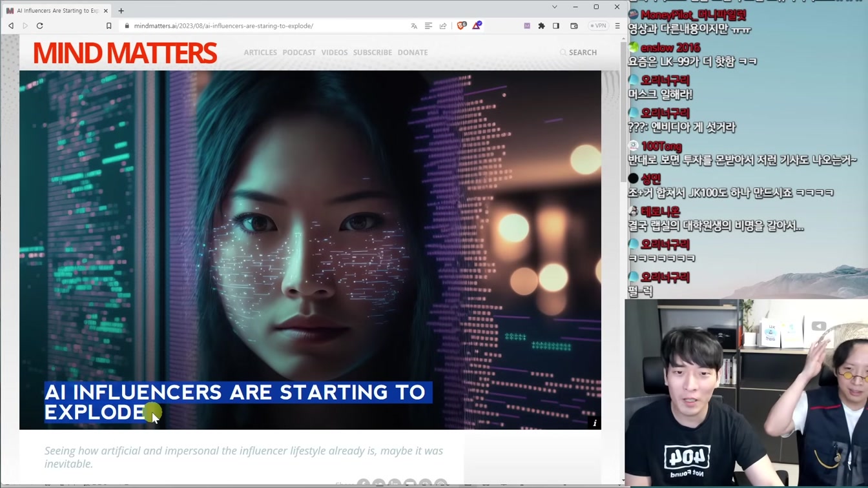Click the purple M extension icon
This screenshot has height=488, width=868.
[x=527, y=26]
